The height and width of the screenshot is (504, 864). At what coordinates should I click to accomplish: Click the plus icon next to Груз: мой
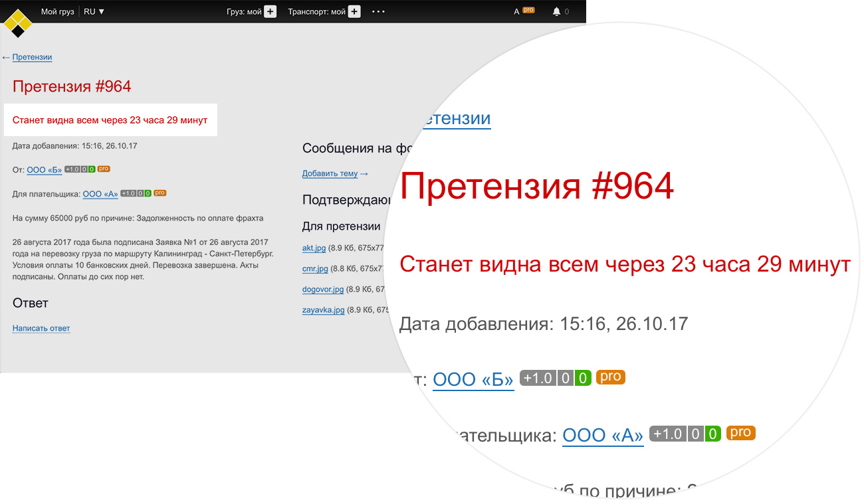[270, 11]
